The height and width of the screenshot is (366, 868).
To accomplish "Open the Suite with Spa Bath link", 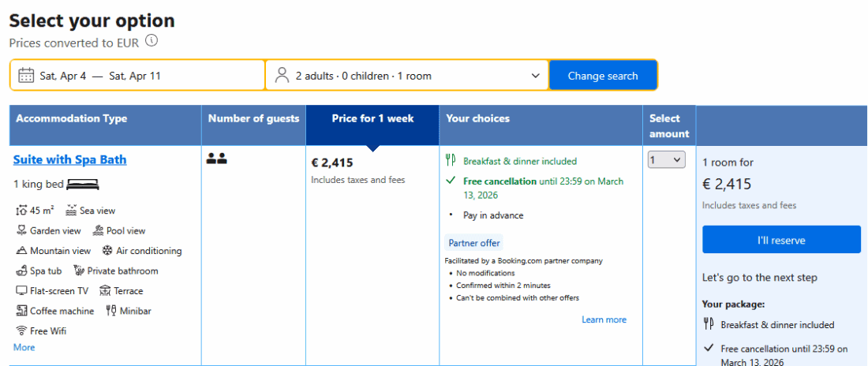I will coord(69,160).
